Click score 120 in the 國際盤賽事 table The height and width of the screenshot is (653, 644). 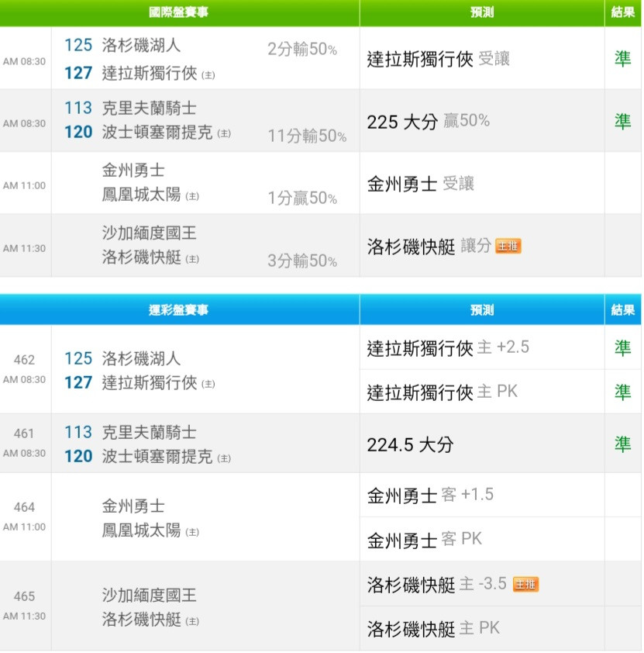pyautogui.click(x=78, y=132)
